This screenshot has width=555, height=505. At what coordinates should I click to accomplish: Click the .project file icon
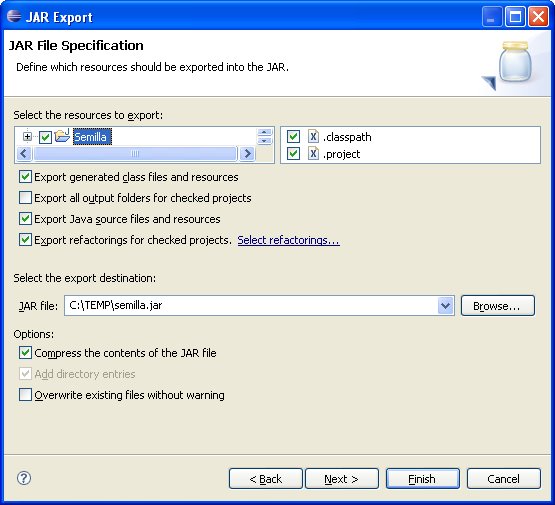313,154
